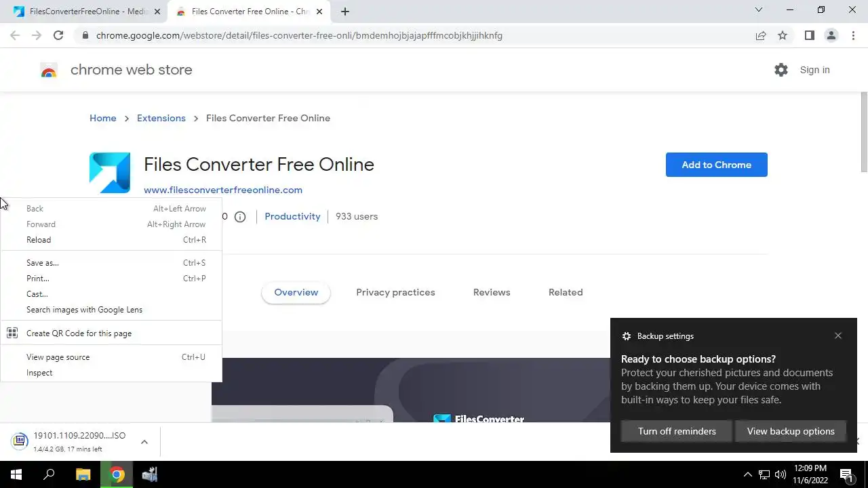Click the browser back arrow
Viewport: 868px width, 488px height.
(x=15, y=35)
